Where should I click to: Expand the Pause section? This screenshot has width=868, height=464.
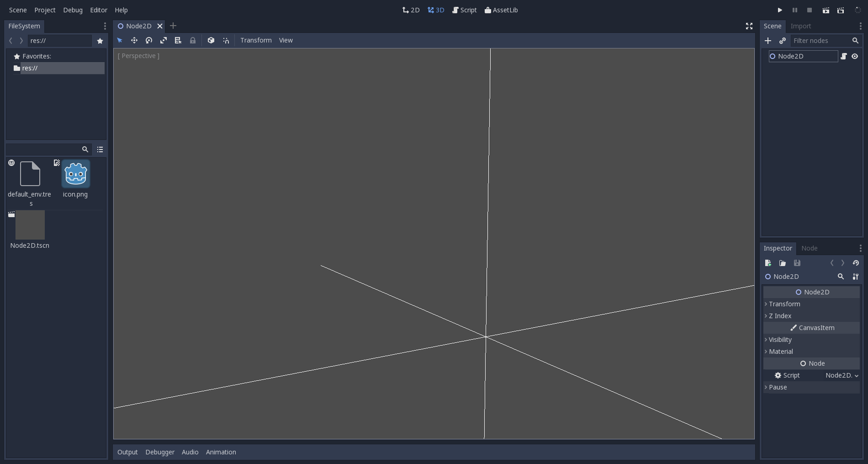811,387
